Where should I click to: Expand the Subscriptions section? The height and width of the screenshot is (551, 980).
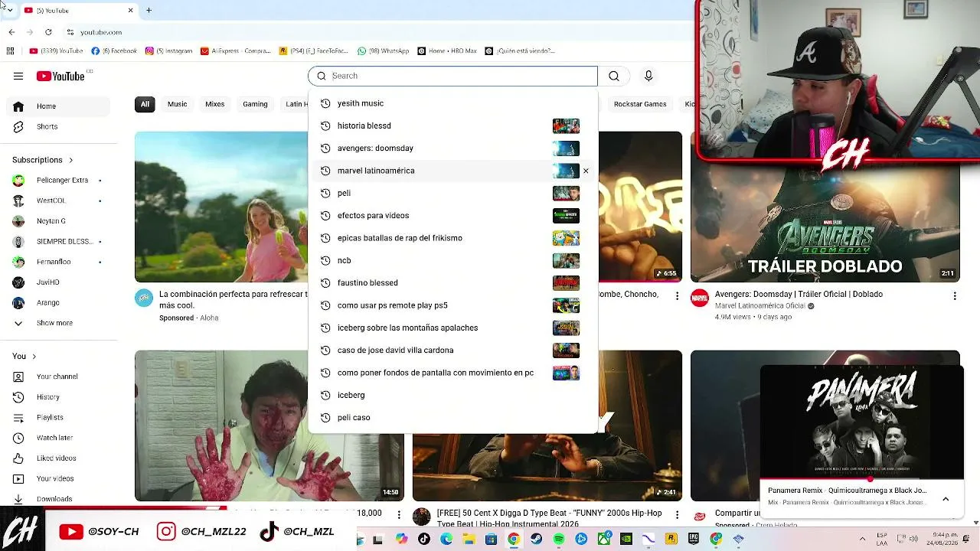point(43,160)
